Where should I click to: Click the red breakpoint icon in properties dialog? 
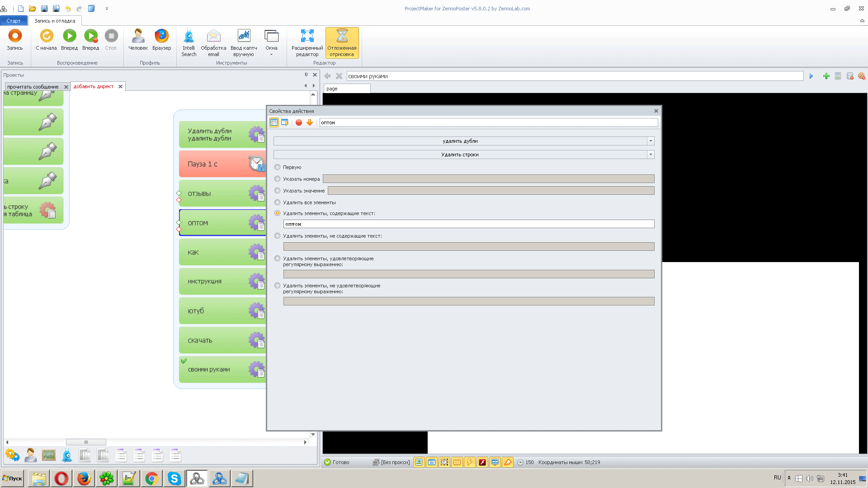point(299,122)
